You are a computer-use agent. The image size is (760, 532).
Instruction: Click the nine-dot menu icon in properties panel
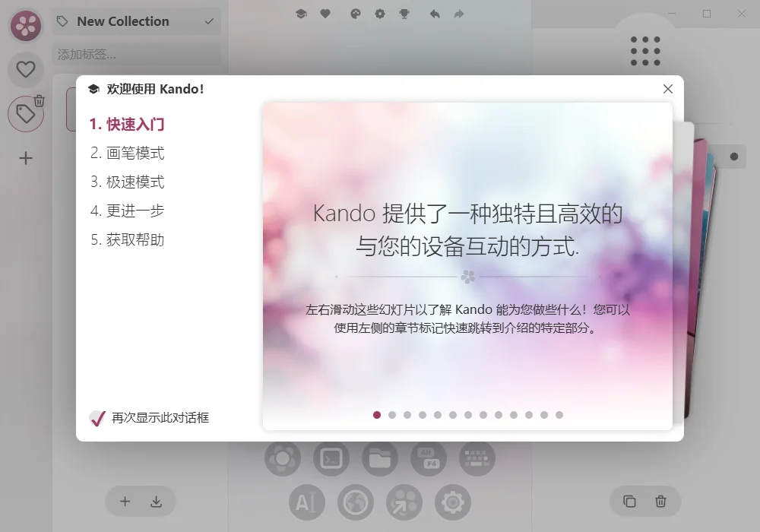[x=645, y=51]
